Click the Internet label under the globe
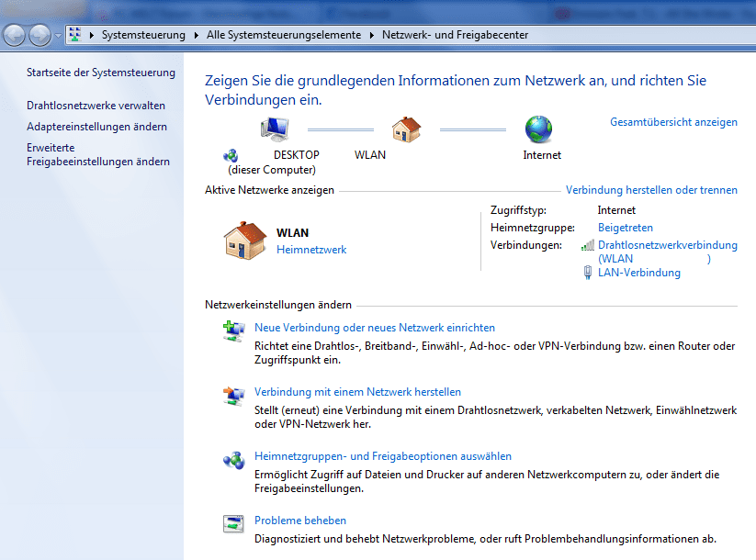 (542, 155)
